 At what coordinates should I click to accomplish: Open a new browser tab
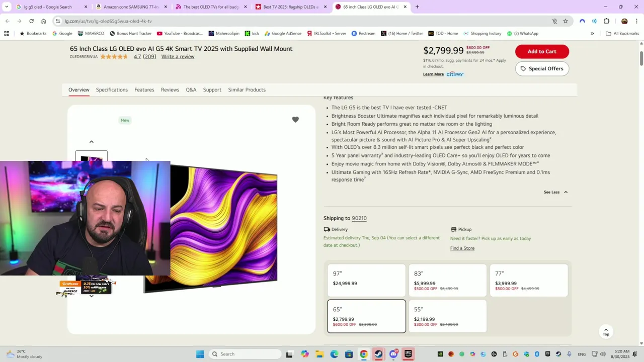417,7
